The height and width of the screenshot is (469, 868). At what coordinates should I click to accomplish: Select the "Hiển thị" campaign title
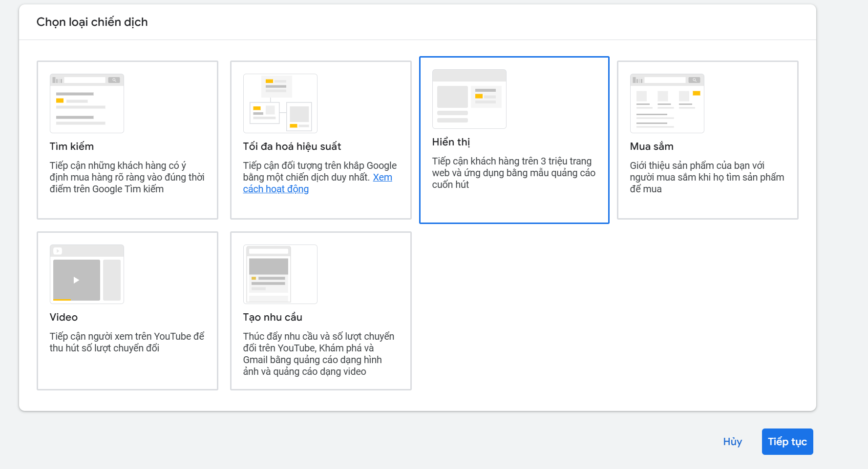pyautogui.click(x=451, y=142)
